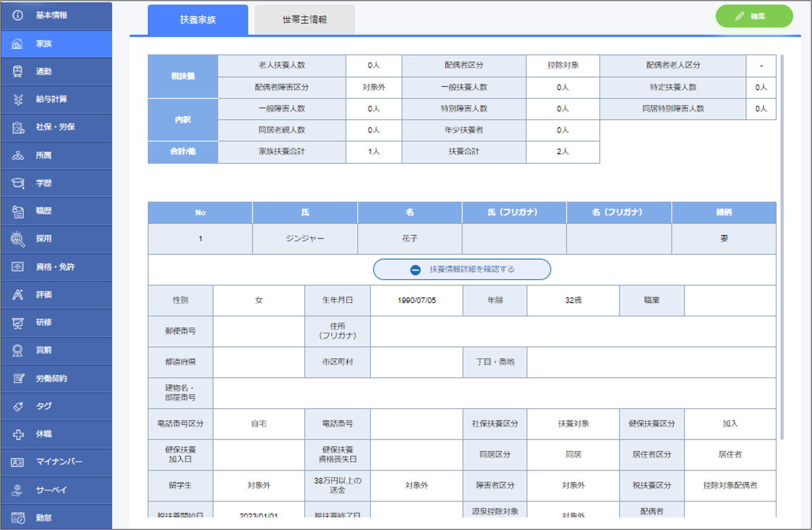Click the 採用 magnifier icon in sidebar
The width and height of the screenshot is (812, 530).
pyautogui.click(x=18, y=239)
